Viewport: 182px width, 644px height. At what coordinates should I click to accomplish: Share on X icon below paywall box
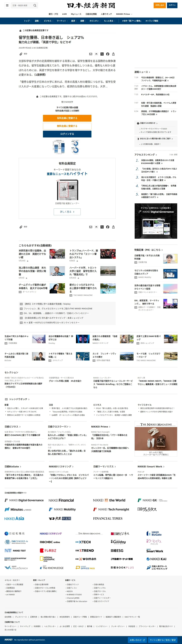[102, 227]
